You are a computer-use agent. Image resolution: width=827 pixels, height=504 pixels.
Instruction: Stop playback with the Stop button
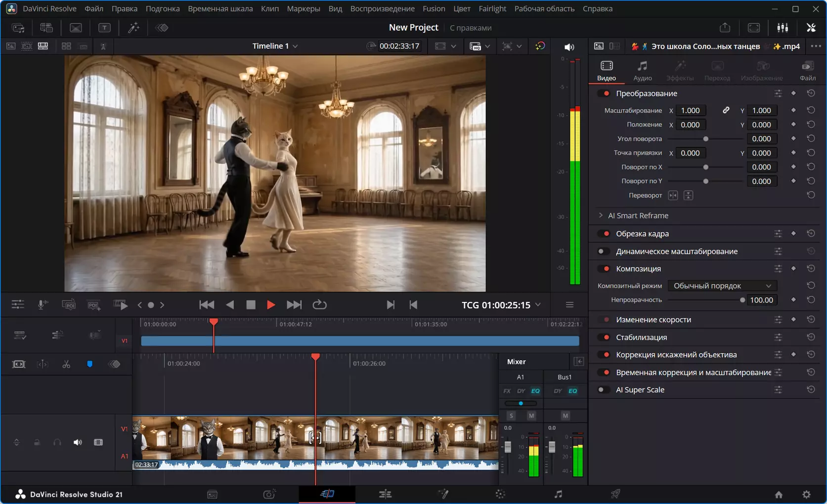251,305
